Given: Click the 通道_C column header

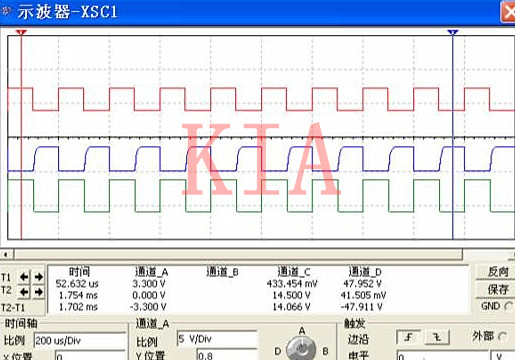Looking at the screenshot, I should click(294, 272).
